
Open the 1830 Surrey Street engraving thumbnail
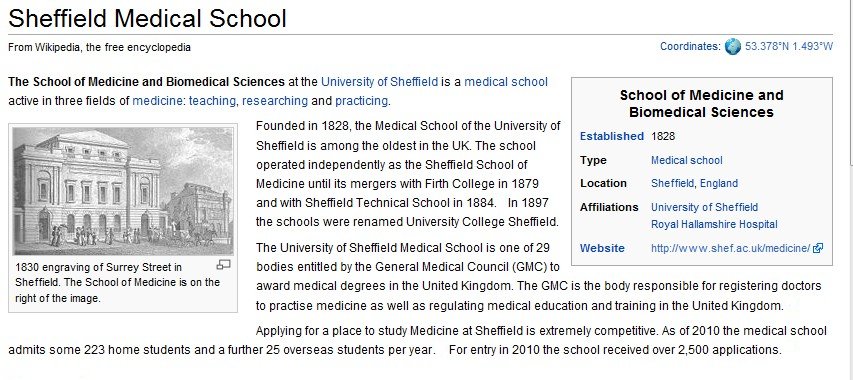(123, 191)
